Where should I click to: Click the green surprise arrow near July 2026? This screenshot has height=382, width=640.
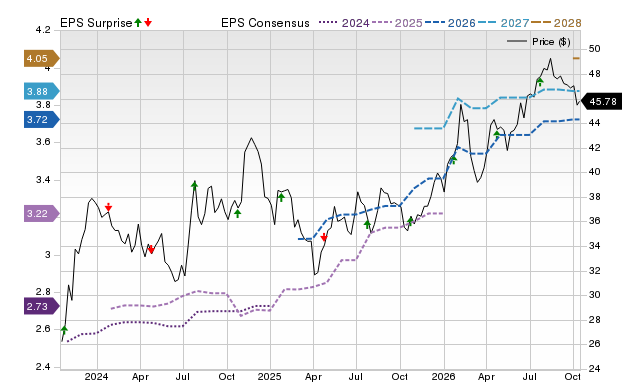click(x=540, y=82)
